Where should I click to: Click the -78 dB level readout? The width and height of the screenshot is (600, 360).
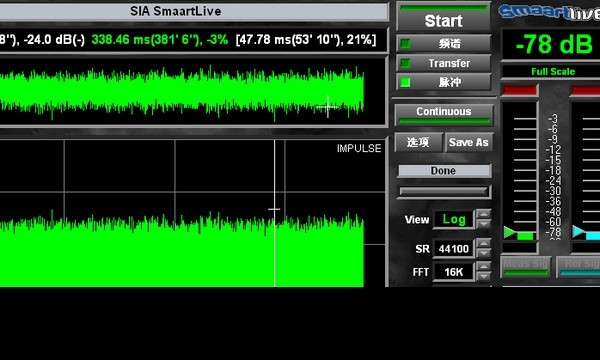click(553, 44)
